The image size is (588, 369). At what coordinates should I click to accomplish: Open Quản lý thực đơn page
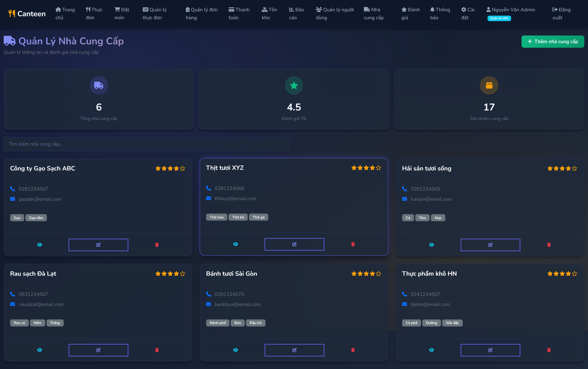[155, 14]
